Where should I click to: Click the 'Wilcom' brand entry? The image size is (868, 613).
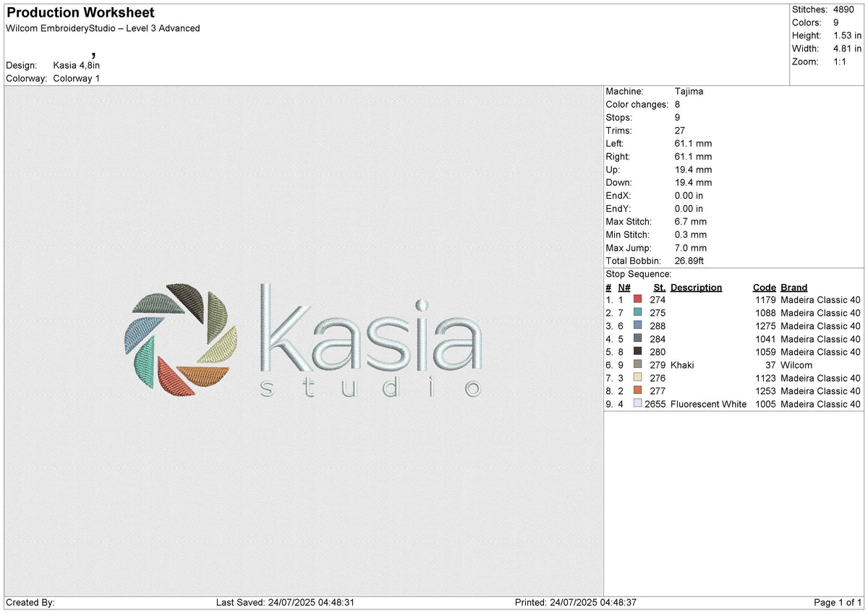(796, 364)
